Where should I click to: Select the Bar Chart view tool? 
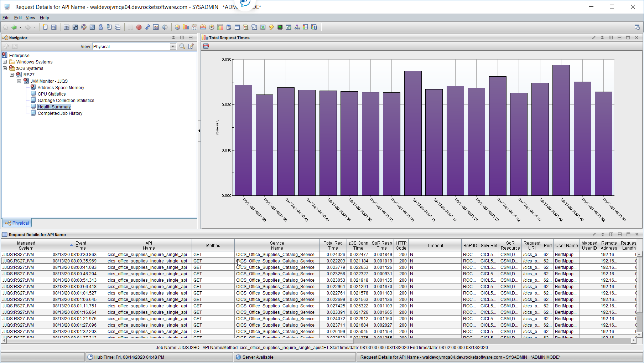coord(186,27)
